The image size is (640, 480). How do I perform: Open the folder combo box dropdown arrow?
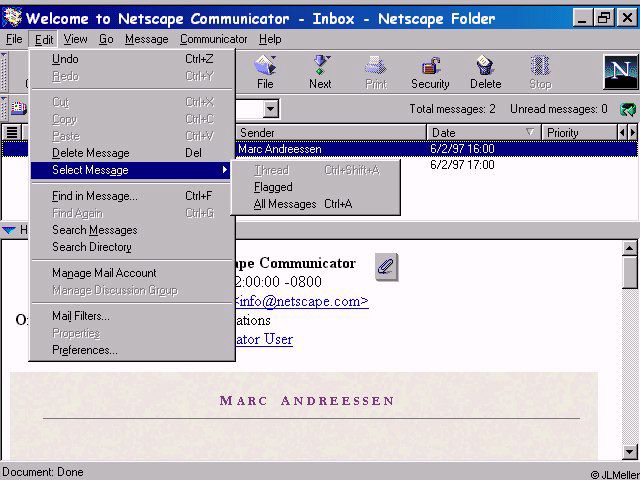click(270, 109)
